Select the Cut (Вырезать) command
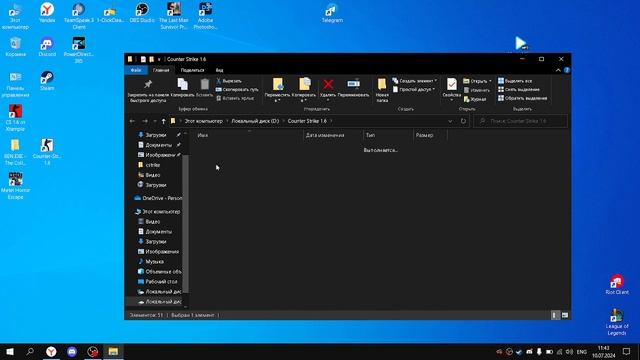 pos(229,81)
